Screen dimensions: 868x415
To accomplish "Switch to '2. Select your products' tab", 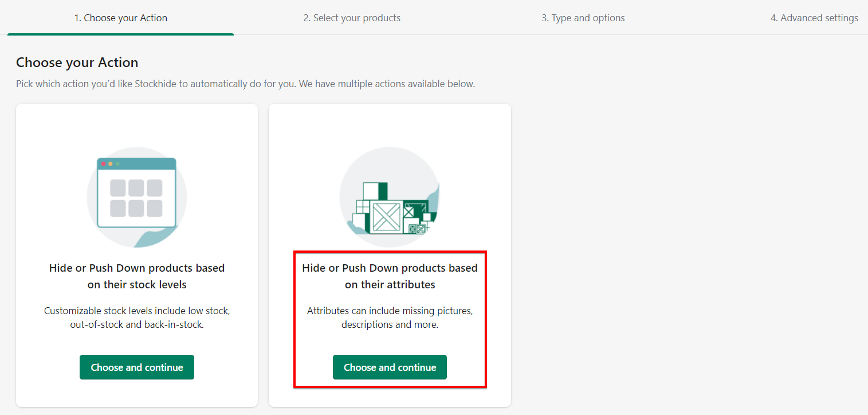I will [352, 18].
